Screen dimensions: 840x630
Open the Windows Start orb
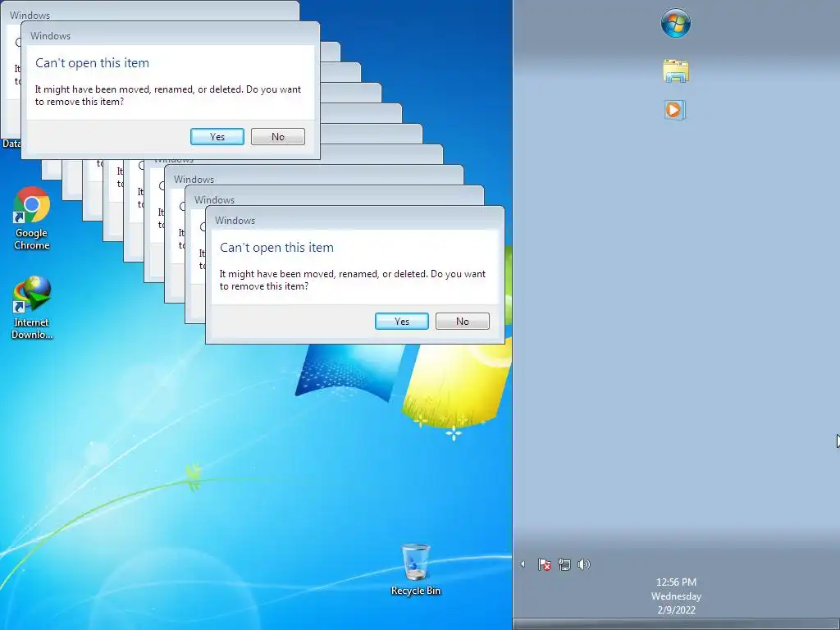pos(676,24)
